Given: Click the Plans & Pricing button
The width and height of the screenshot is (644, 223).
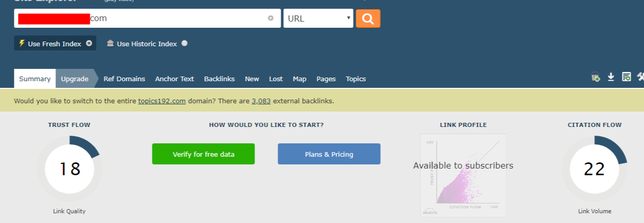Looking at the screenshot, I should 329,154.
